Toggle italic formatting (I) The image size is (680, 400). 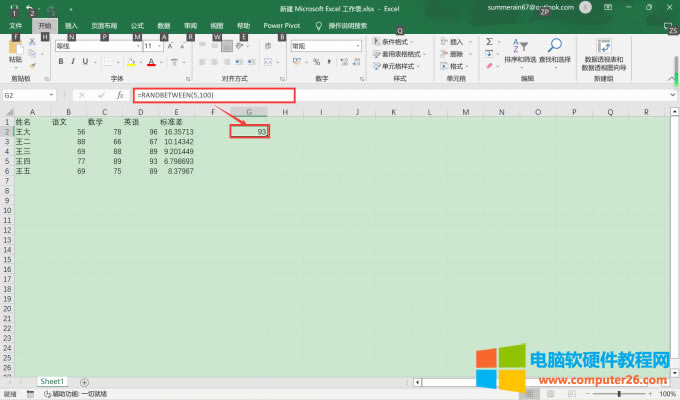(x=74, y=61)
